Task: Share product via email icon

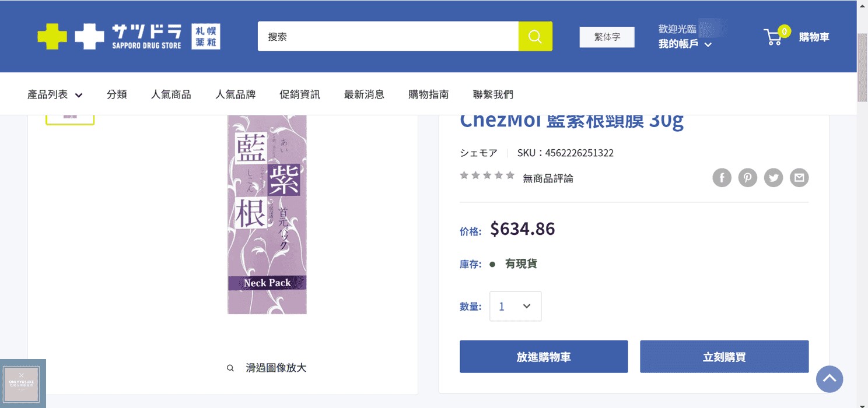Action: (x=799, y=178)
